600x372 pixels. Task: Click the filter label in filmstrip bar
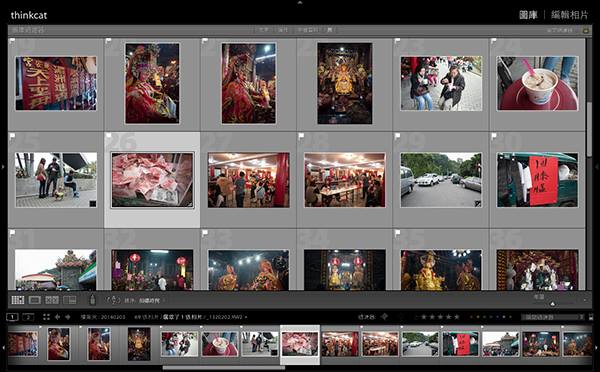coord(366,317)
